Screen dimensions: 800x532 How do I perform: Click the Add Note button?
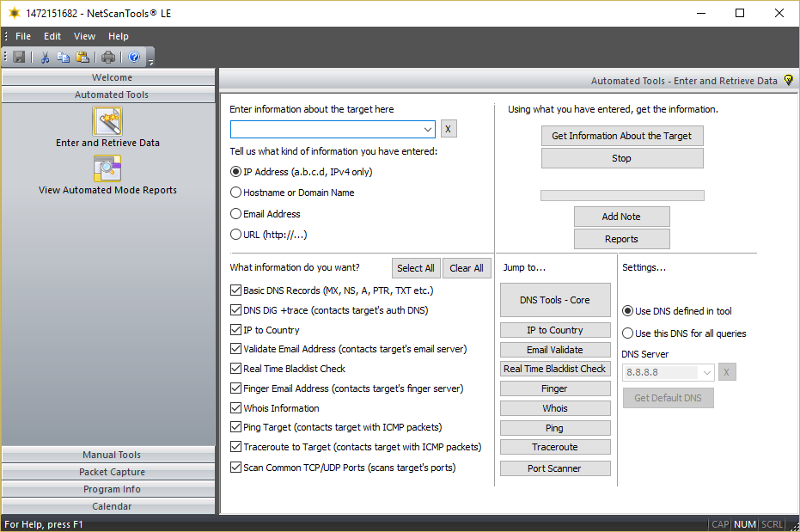click(621, 217)
